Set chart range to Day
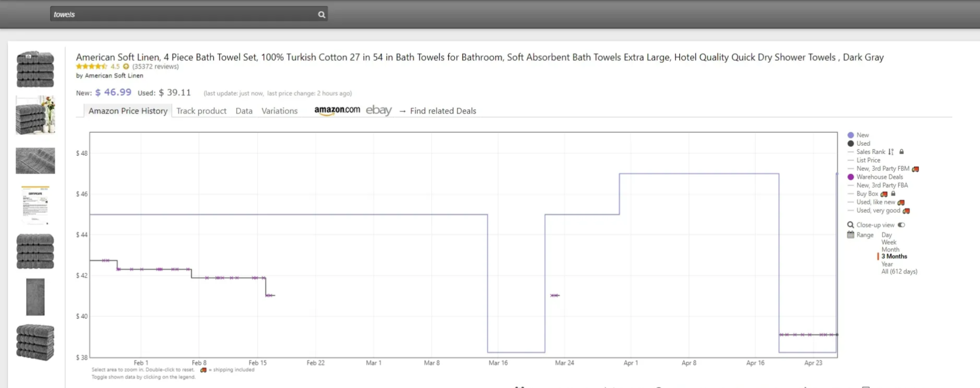 (x=887, y=235)
